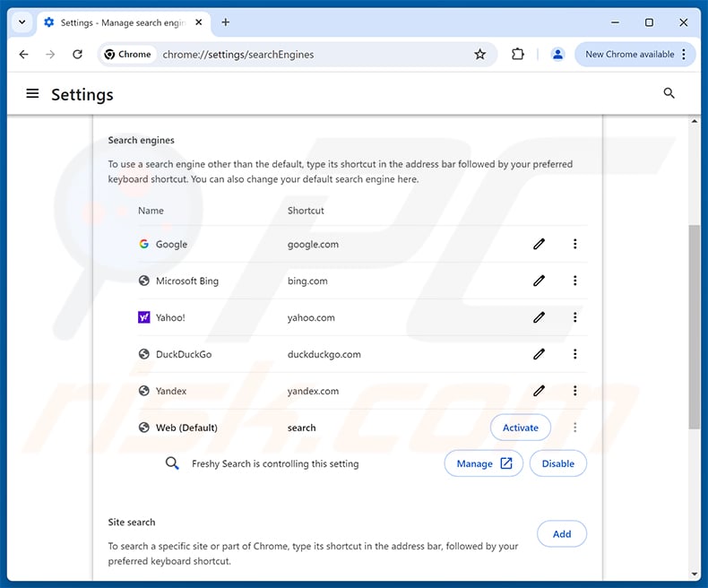Edit the Yandex search engine entry
The image size is (708, 588).
539,391
